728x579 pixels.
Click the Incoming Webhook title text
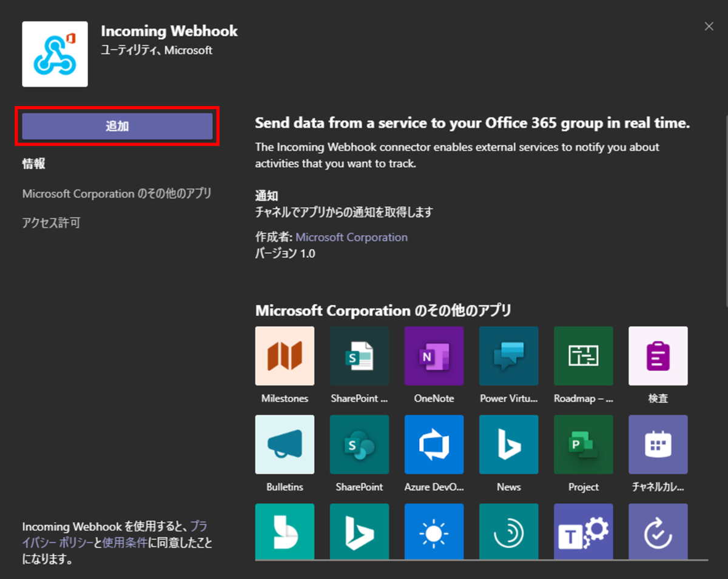169,31
